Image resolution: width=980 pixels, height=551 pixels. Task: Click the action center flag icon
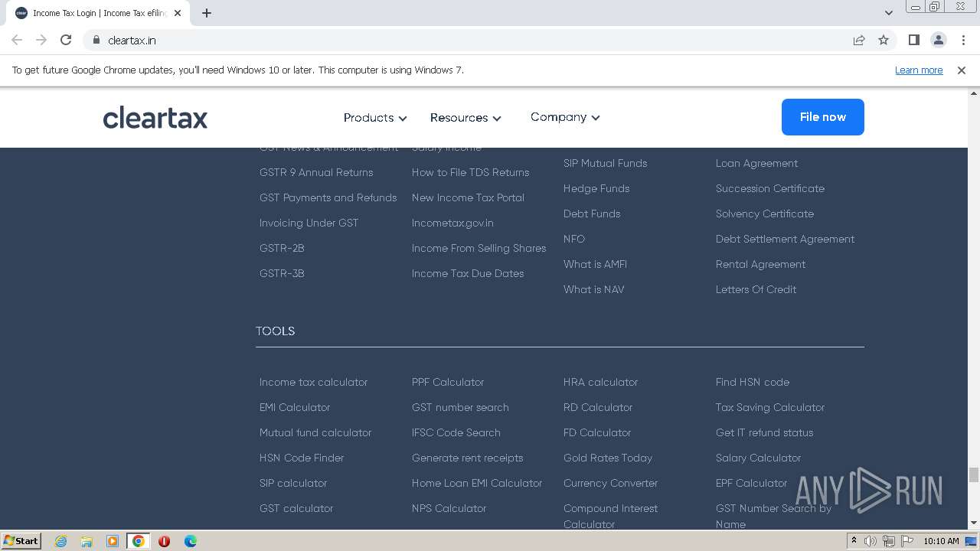(907, 541)
